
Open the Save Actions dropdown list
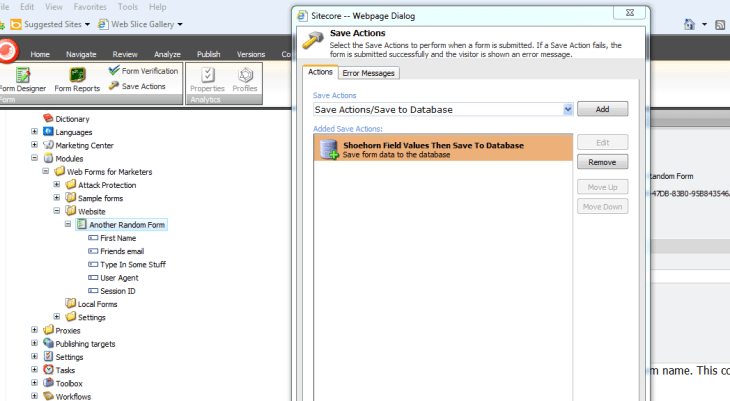click(x=568, y=109)
